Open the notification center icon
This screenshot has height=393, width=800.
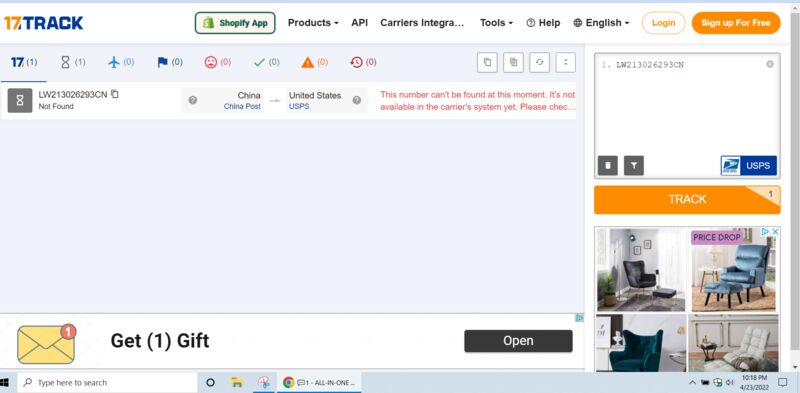click(782, 382)
